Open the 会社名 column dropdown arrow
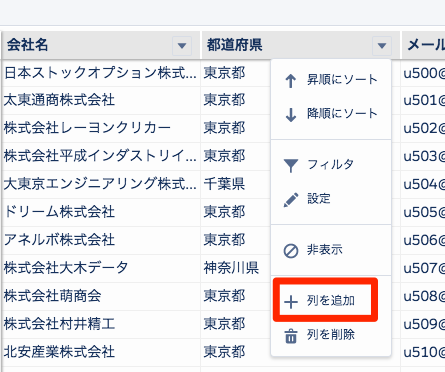 182,46
